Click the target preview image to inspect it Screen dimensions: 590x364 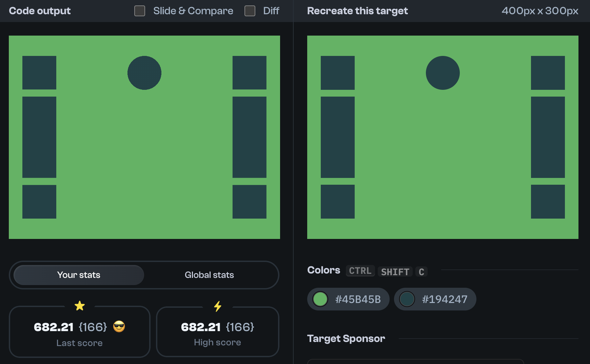[x=442, y=137]
